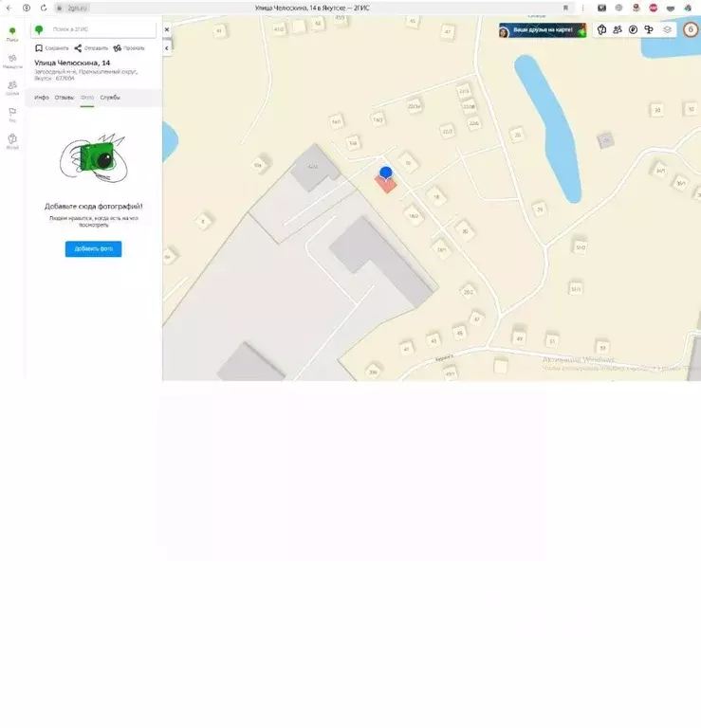Open browser three-dot menu

click(x=583, y=8)
